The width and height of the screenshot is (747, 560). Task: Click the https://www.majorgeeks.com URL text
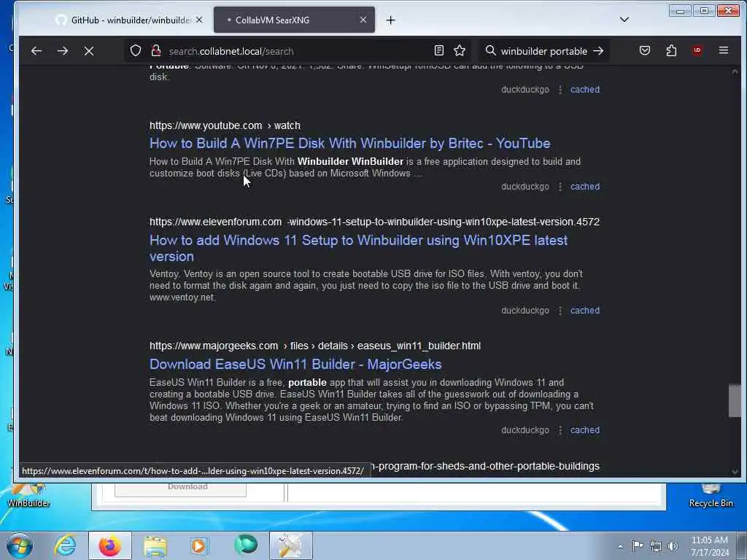214,346
